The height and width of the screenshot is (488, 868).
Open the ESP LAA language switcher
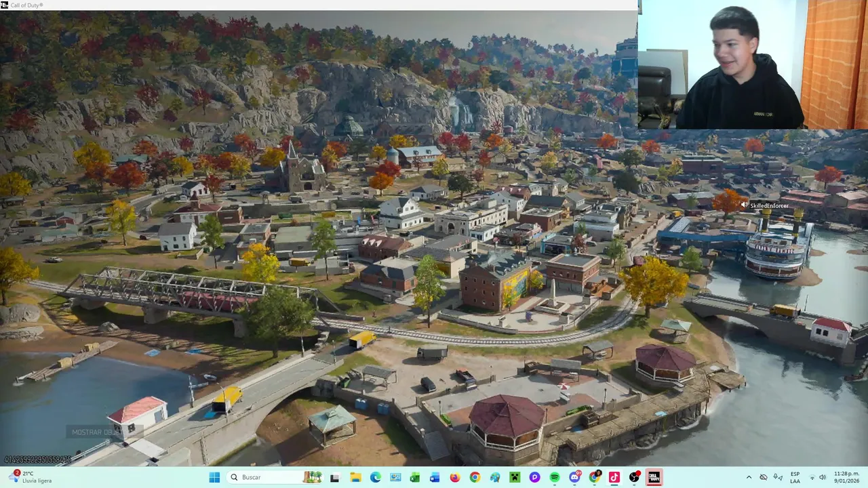795,477
